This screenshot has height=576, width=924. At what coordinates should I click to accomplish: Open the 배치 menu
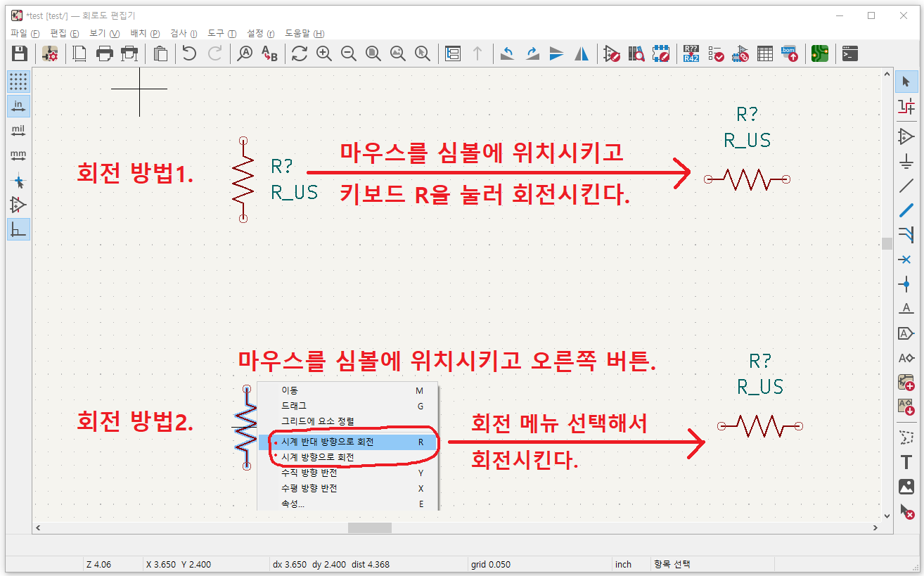[145, 33]
